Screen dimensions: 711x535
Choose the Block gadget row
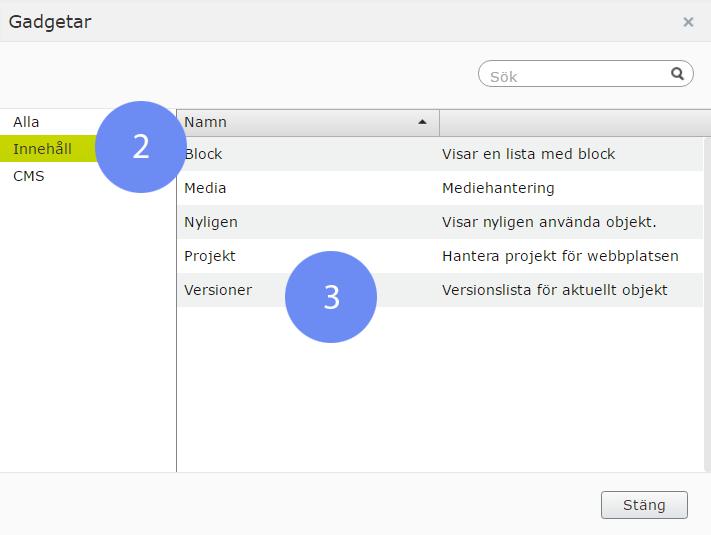[440, 154]
